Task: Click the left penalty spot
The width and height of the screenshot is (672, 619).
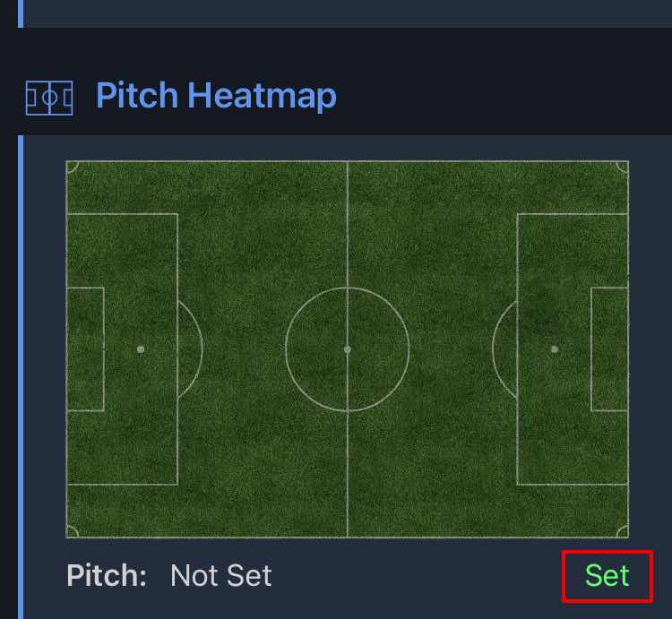Action: [141, 348]
